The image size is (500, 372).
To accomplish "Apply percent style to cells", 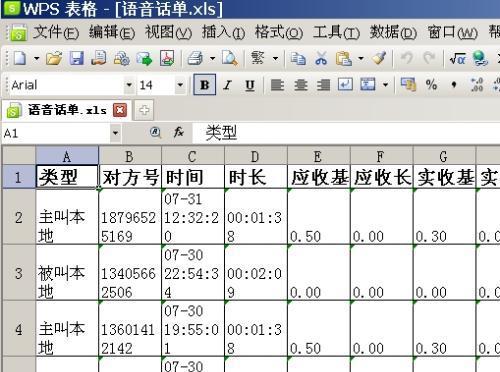I will [431, 85].
